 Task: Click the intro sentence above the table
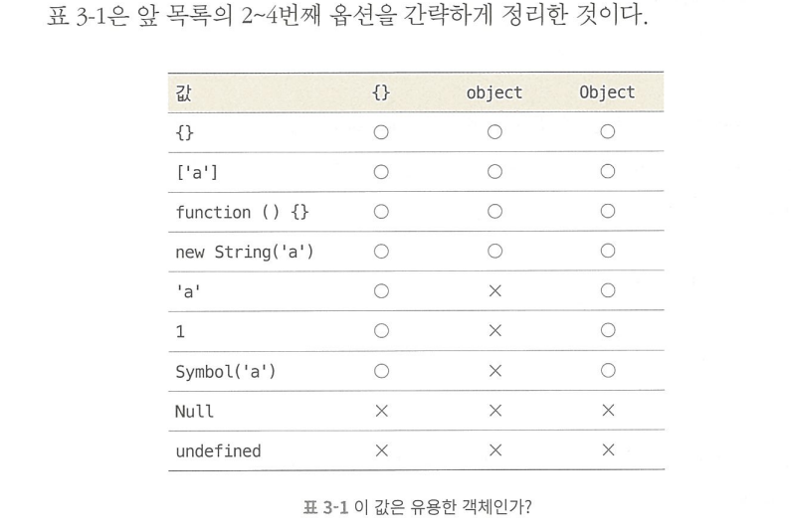347,15
